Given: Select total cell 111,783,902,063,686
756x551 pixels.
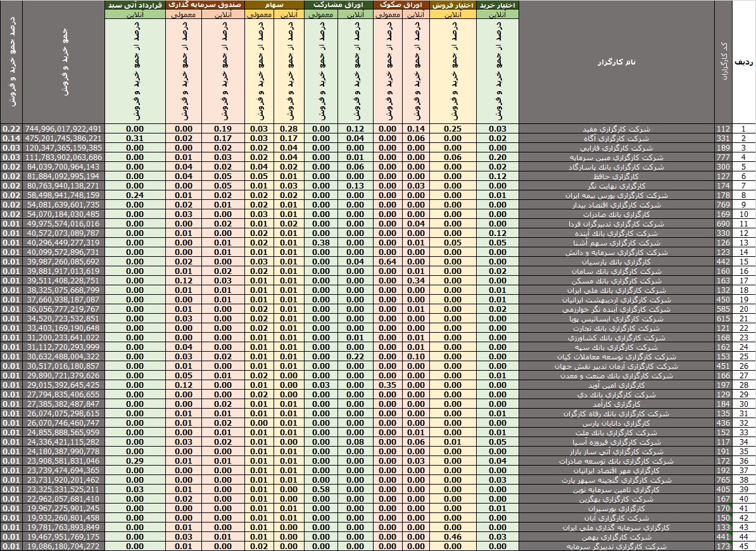Looking at the screenshot, I should tap(64, 158).
